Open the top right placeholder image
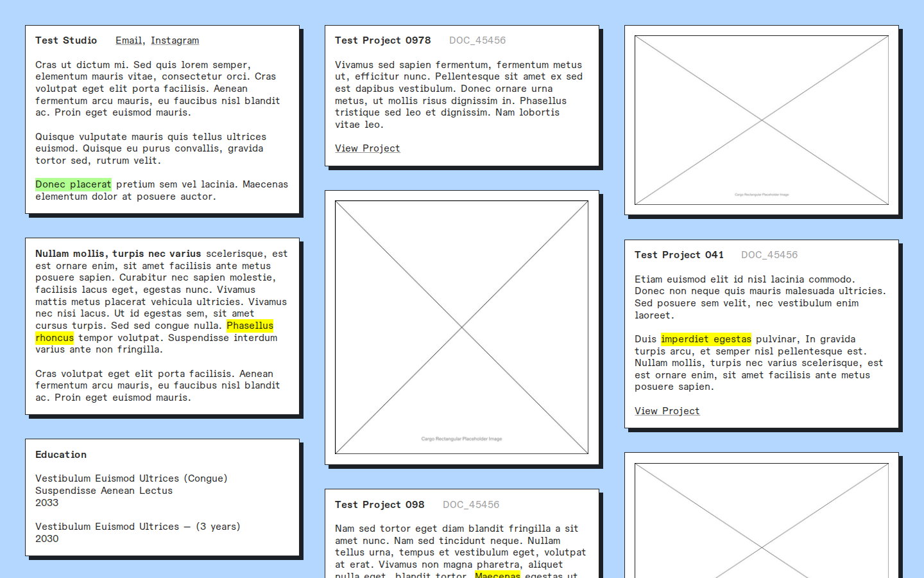The height and width of the screenshot is (578, 924). 762,120
